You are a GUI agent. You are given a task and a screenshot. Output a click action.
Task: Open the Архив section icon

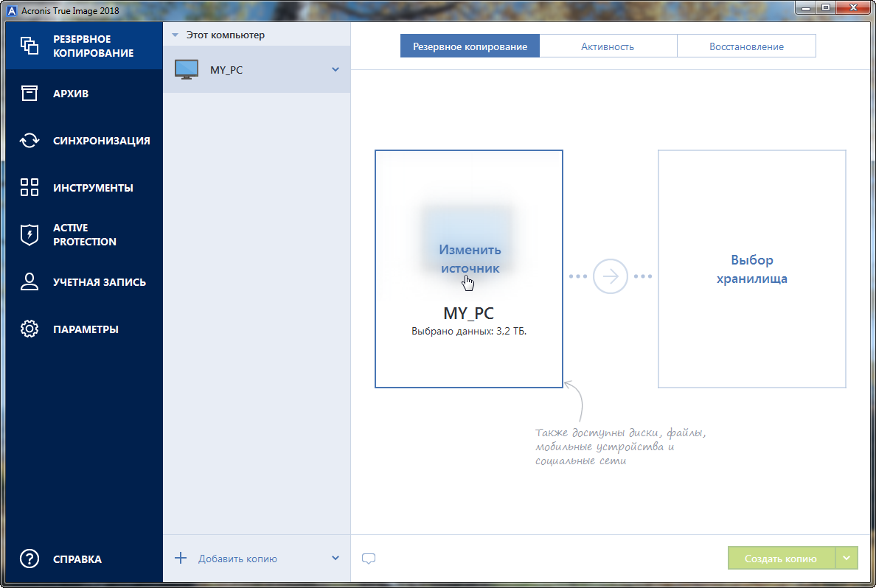click(x=29, y=94)
